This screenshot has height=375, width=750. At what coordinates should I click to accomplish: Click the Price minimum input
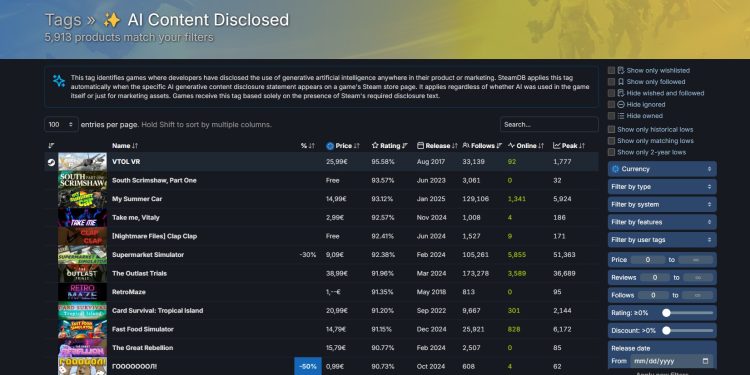pyautogui.click(x=648, y=260)
